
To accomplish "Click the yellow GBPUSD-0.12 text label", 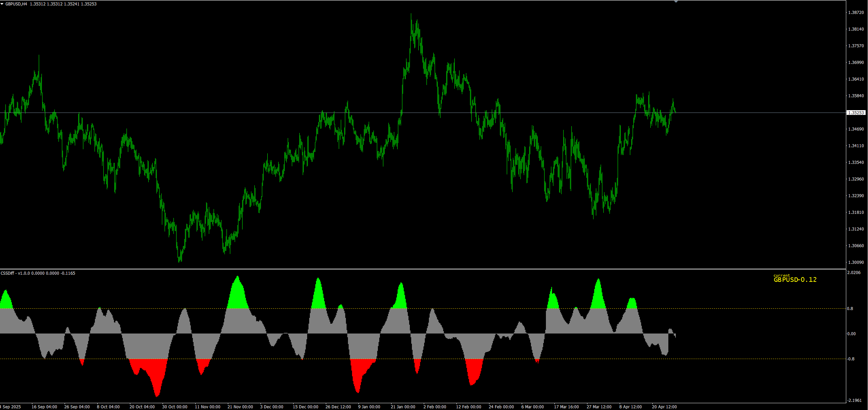I will tap(795, 280).
